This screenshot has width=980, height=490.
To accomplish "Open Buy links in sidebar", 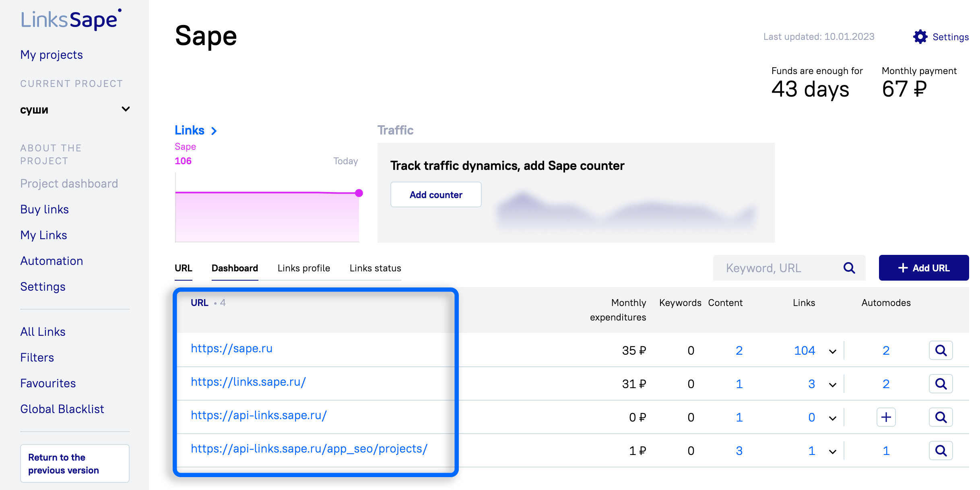I will (x=45, y=209).
